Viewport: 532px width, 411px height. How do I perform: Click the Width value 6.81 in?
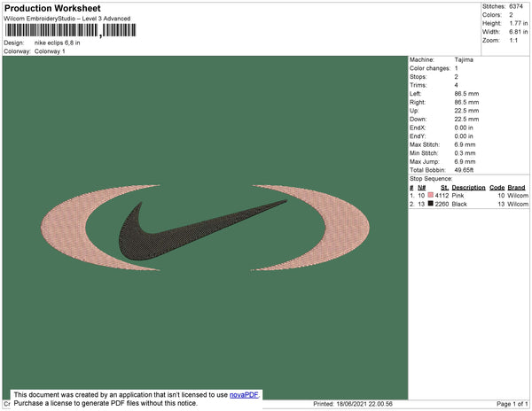(519, 32)
